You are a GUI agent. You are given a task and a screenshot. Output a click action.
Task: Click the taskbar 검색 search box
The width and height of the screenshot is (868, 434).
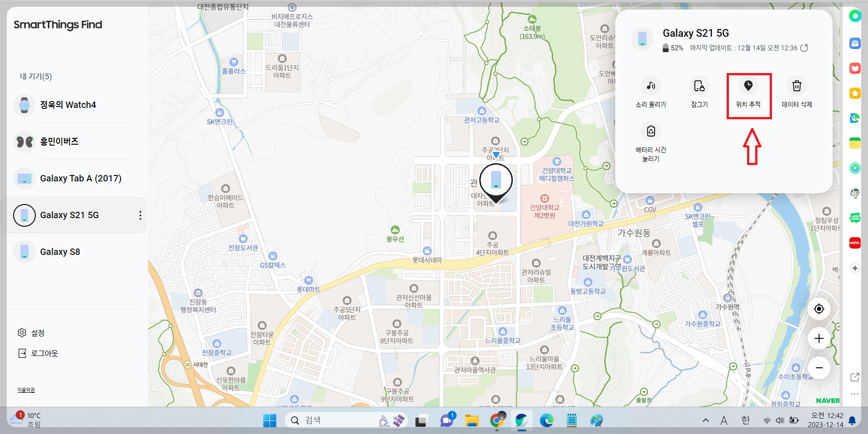point(346,420)
